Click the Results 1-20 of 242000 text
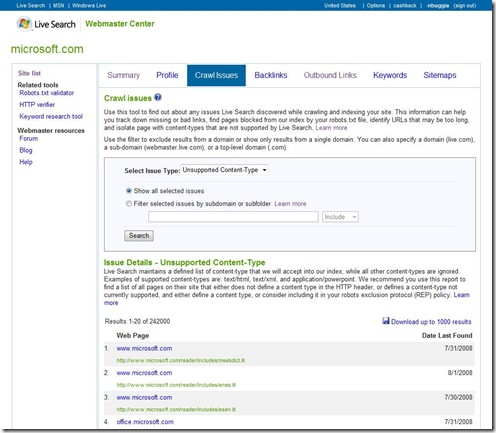This screenshot has height=433, width=496. pyautogui.click(x=137, y=321)
